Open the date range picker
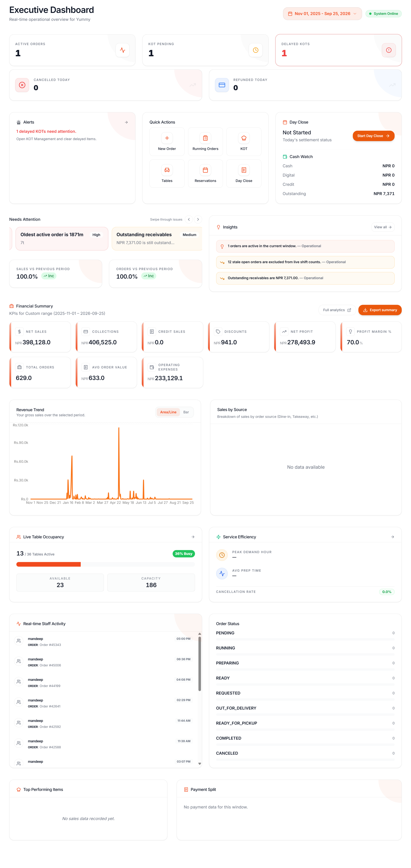This screenshot has width=411, height=868. tap(322, 14)
